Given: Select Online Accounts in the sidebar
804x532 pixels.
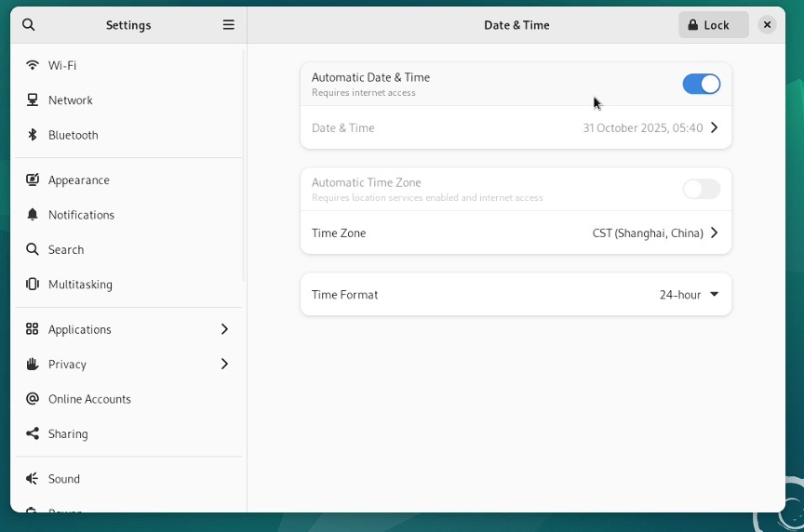Looking at the screenshot, I should [89, 399].
